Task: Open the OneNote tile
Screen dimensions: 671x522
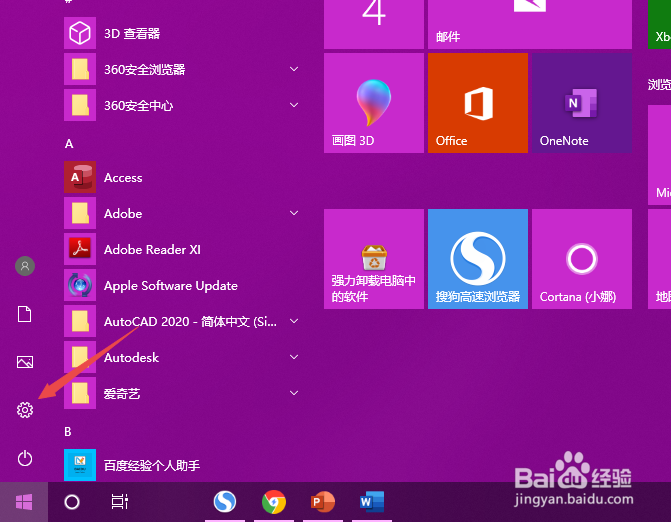Action: [582, 103]
